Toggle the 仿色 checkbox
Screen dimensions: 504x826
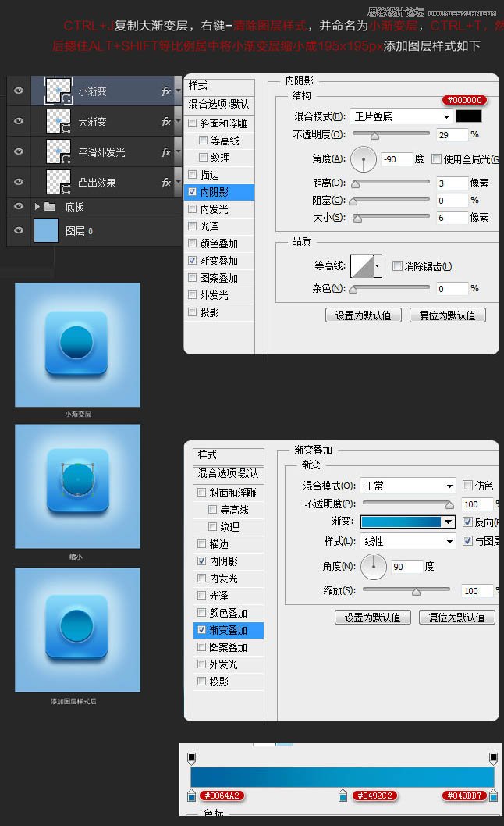467,485
